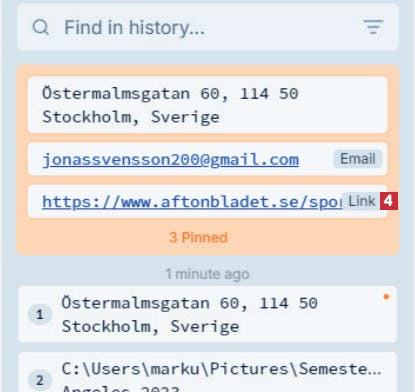Select the pinned Östermalmsgatan 60 address card
Image resolution: width=415 pixels, height=392 pixels.
(x=208, y=105)
